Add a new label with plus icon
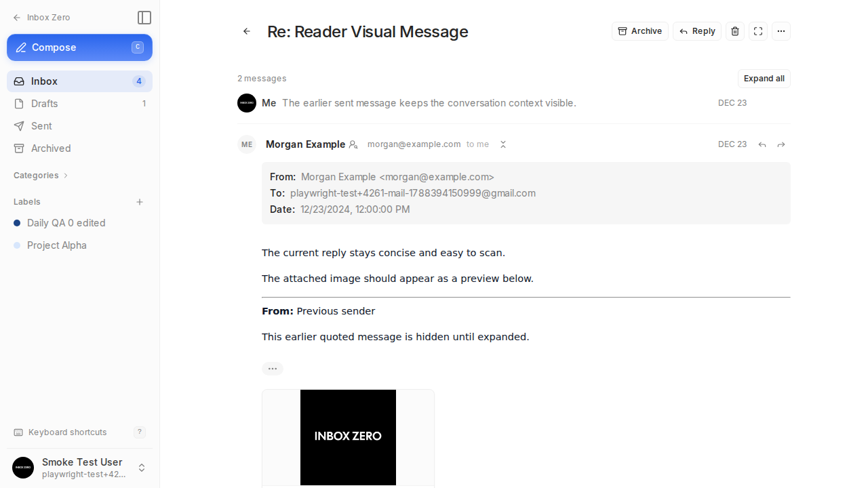 [140, 202]
